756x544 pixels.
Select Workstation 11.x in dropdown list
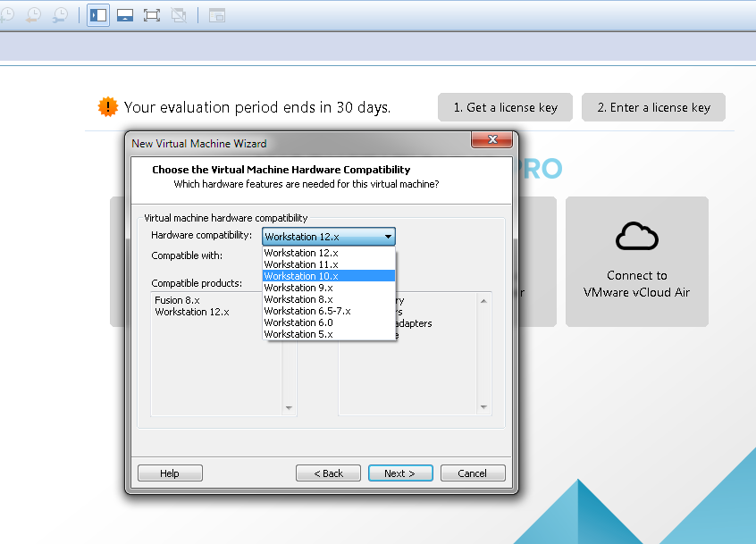coord(329,264)
